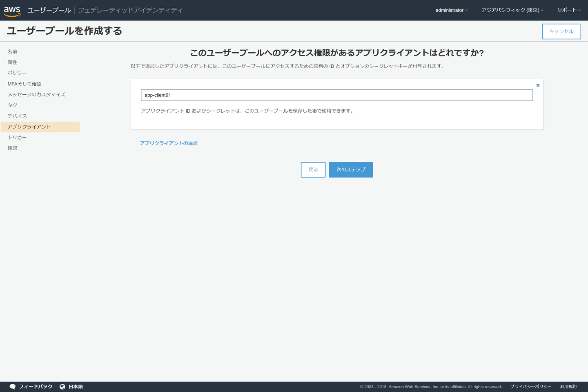Click the globe language icon
Viewport: 588px width, 392px height.
[62, 387]
